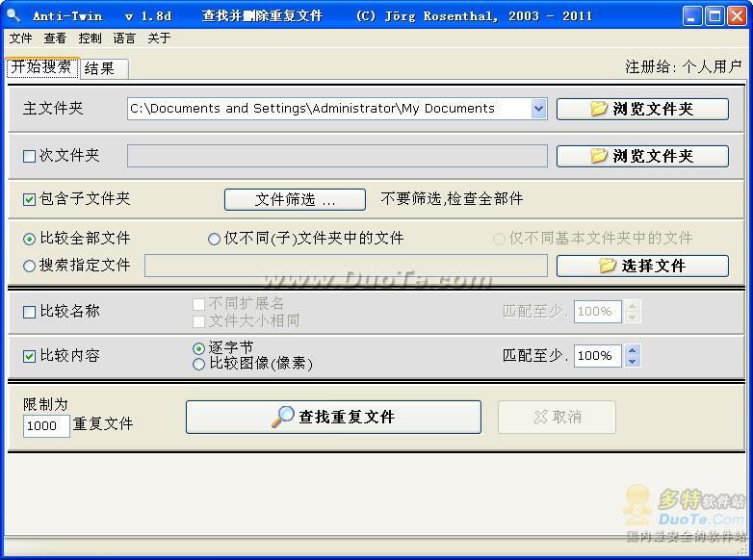Select the 搜索指定文件 radio option
The image size is (753, 560).
(29, 266)
